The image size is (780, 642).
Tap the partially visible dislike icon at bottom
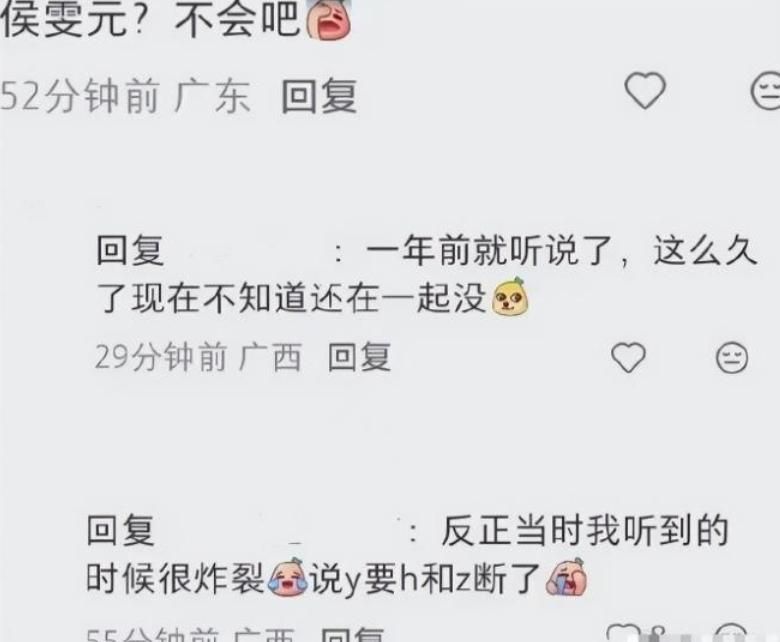730,632
